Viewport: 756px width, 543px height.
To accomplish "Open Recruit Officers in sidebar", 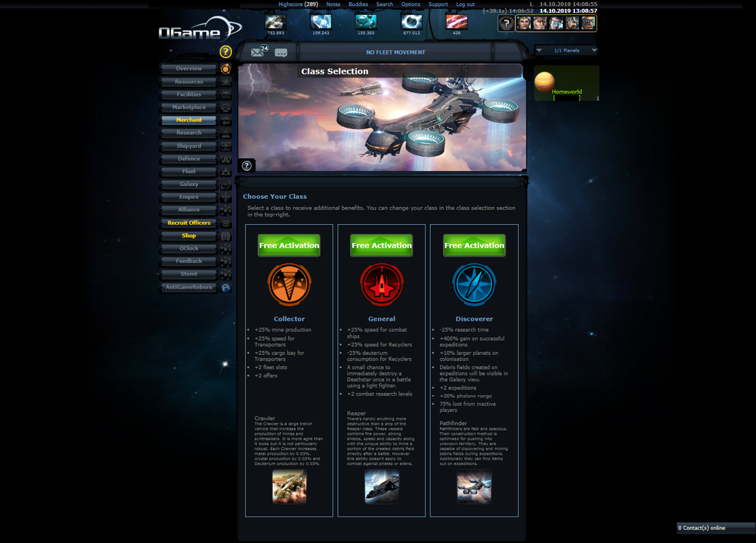I will 189,223.
